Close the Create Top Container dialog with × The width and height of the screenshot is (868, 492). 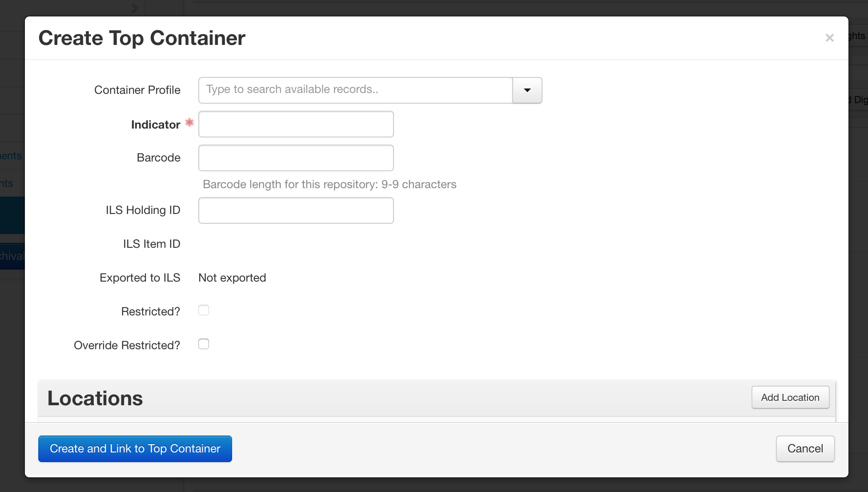[x=829, y=38]
